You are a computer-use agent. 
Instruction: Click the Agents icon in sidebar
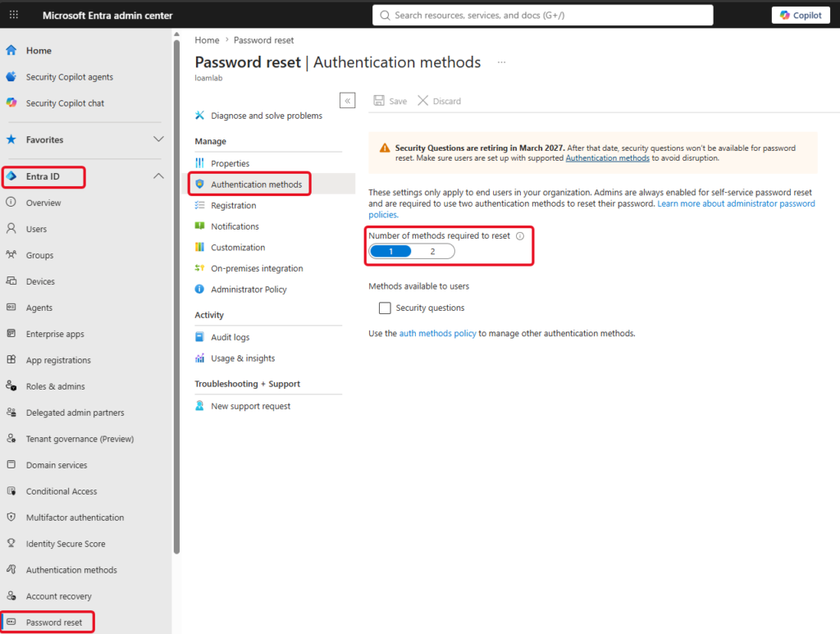click(11, 308)
